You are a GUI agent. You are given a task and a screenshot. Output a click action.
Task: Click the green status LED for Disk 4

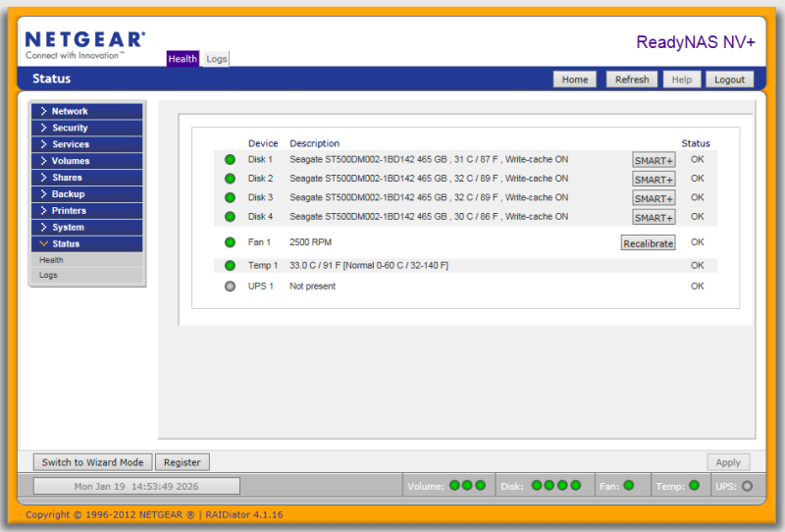(230, 216)
